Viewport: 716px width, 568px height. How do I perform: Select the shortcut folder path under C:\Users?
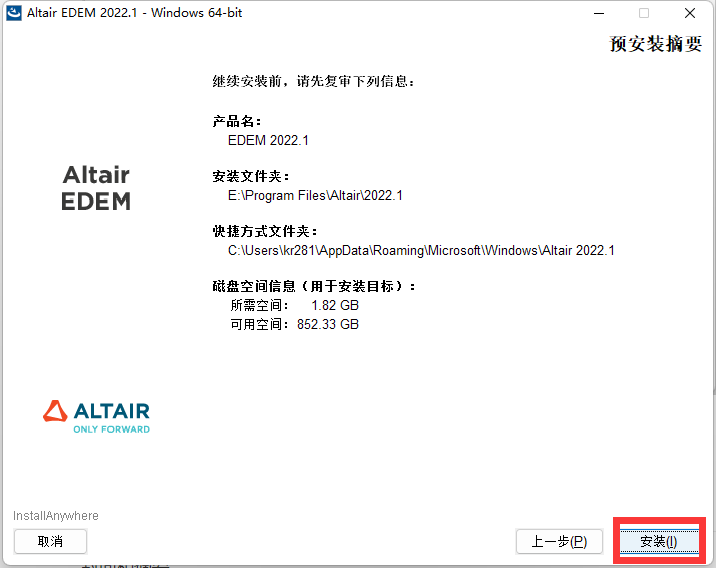coord(421,250)
